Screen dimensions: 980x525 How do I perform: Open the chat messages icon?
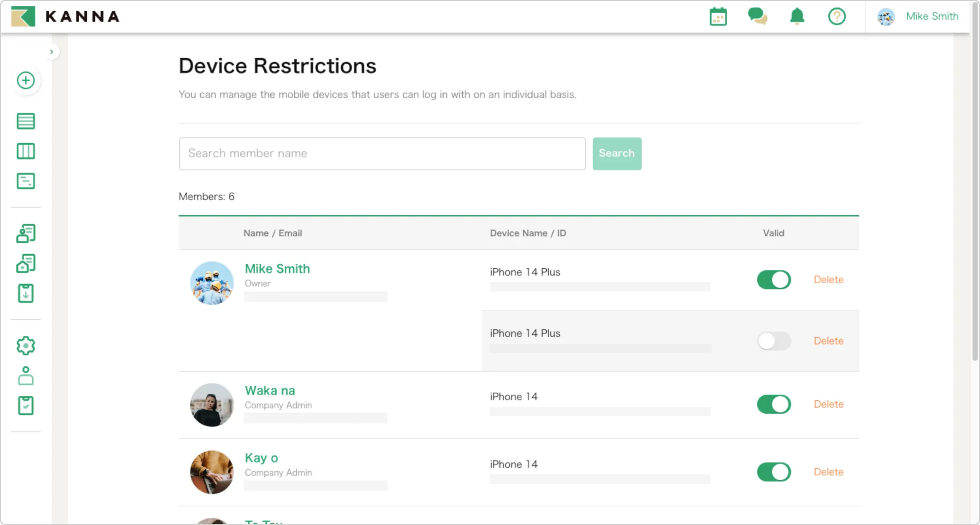pyautogui.click(x=758, y=17)
